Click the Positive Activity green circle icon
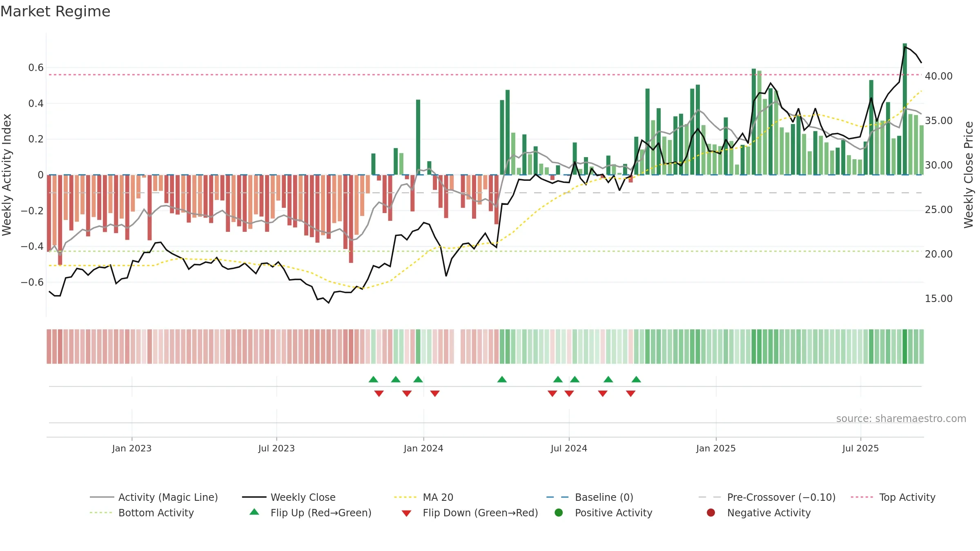The image size is (980, 551). (x=559, y=512)
